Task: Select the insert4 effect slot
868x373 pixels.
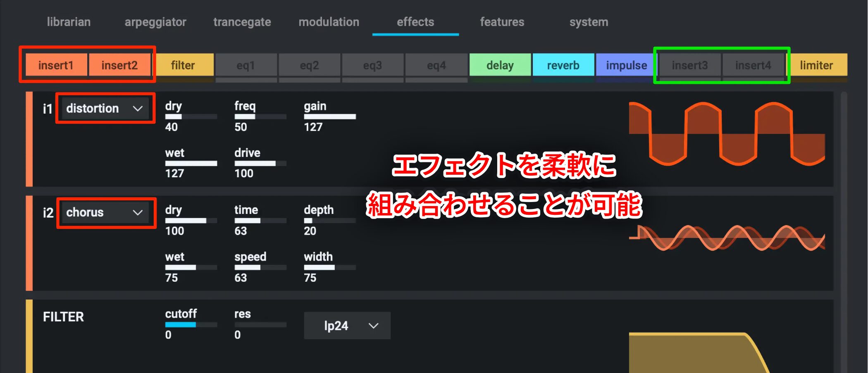Action: click(x=753, y=65)
